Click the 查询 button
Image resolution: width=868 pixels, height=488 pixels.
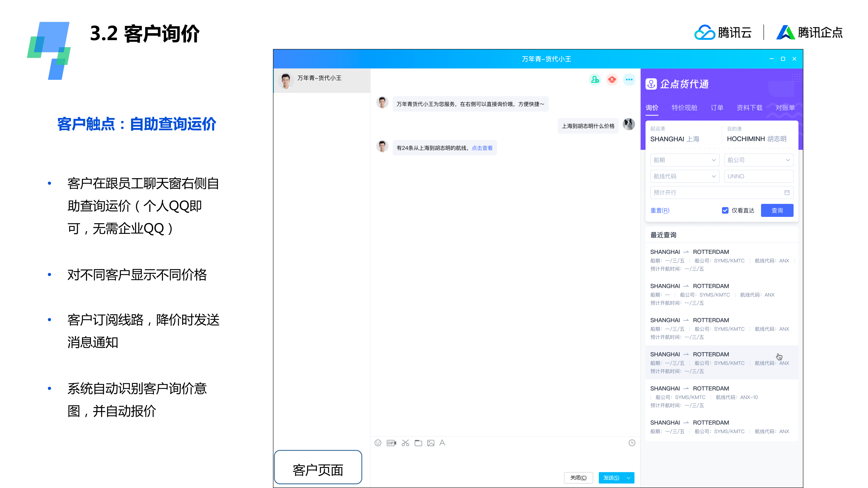pyautogui.click(x=777, y=210)
